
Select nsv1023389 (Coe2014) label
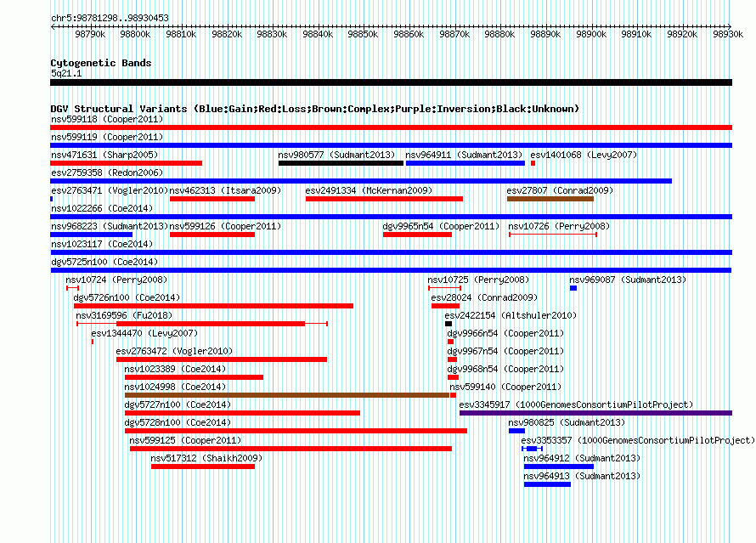[x=176, y=369]
